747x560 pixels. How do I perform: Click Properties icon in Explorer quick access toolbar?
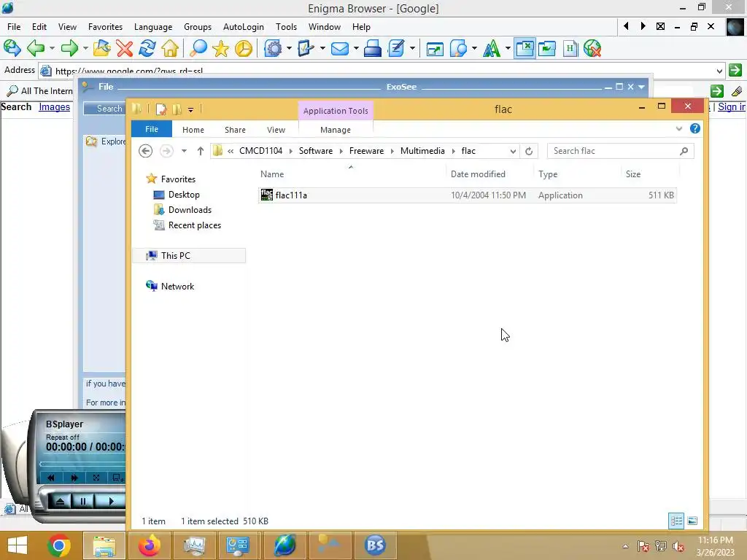pyautogui.click(x=161, y=109)
